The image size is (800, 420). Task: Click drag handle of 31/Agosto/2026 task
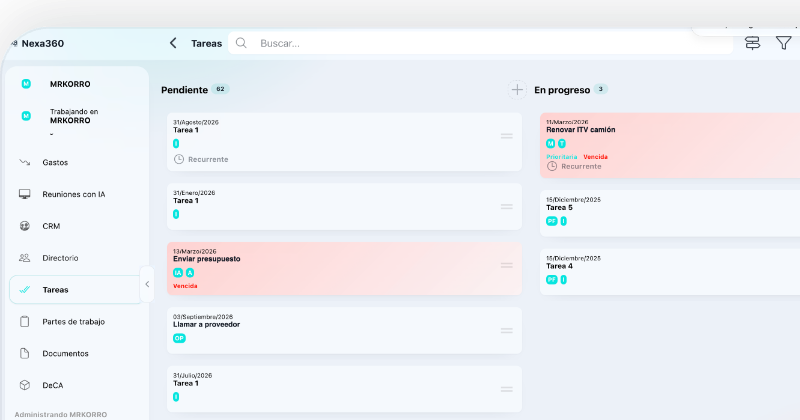[x=507, y=136]
